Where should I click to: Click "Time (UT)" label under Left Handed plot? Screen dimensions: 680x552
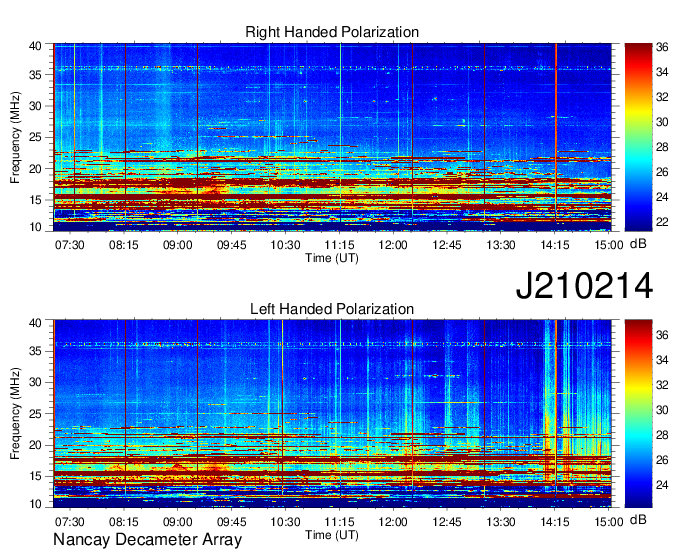pos(332,535)
